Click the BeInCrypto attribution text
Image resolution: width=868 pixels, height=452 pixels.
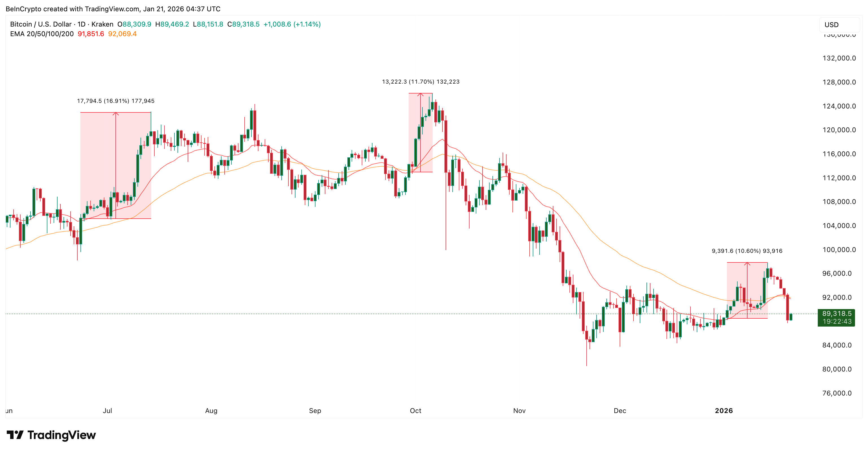point(113,9)
